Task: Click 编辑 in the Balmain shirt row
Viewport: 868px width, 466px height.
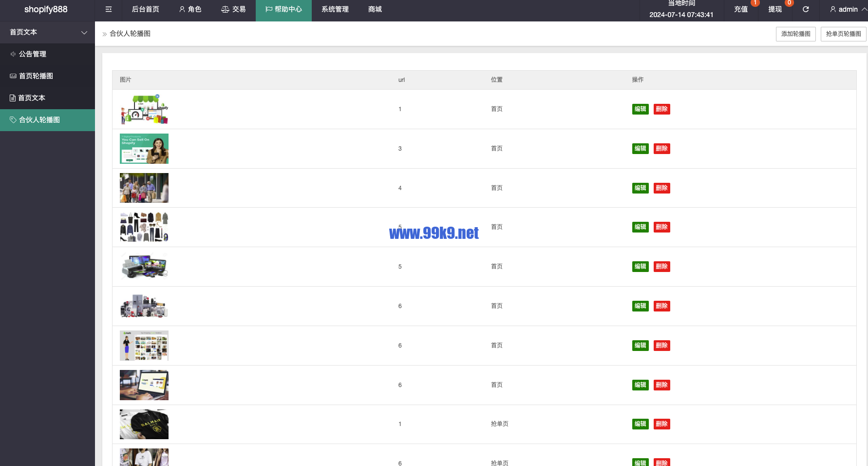Action: pos(641,424)
